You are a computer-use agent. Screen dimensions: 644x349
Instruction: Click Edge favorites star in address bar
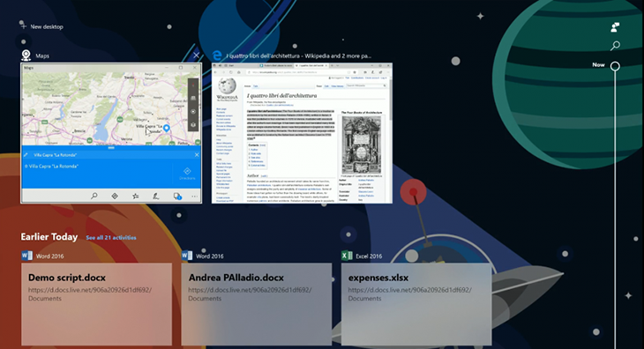tap(356, 72)
